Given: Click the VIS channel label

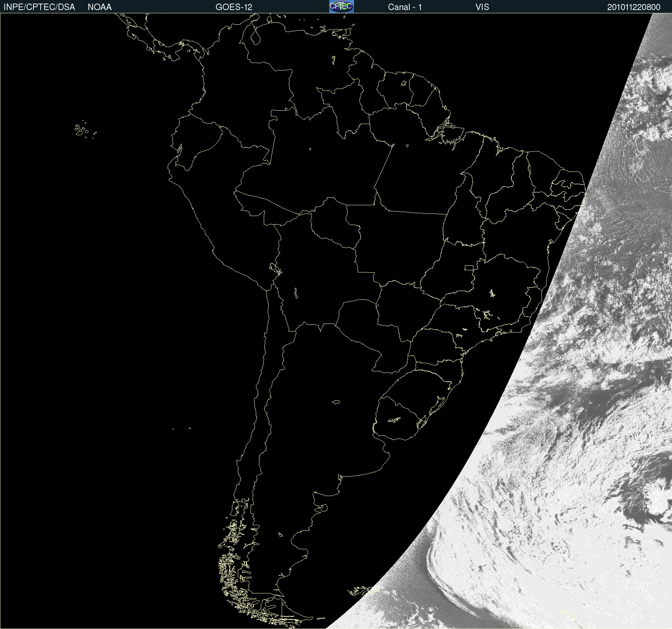Looking at the screenshot, I should click(482, 7).
